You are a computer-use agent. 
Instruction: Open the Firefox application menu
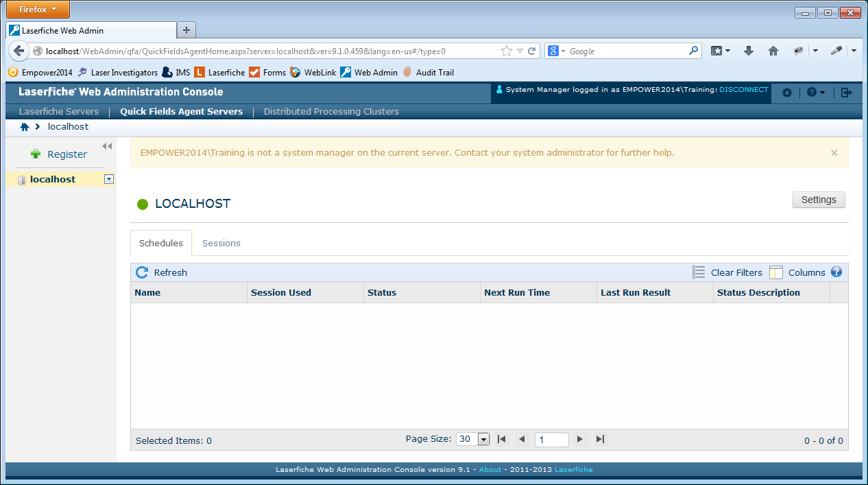pos(38,10)
